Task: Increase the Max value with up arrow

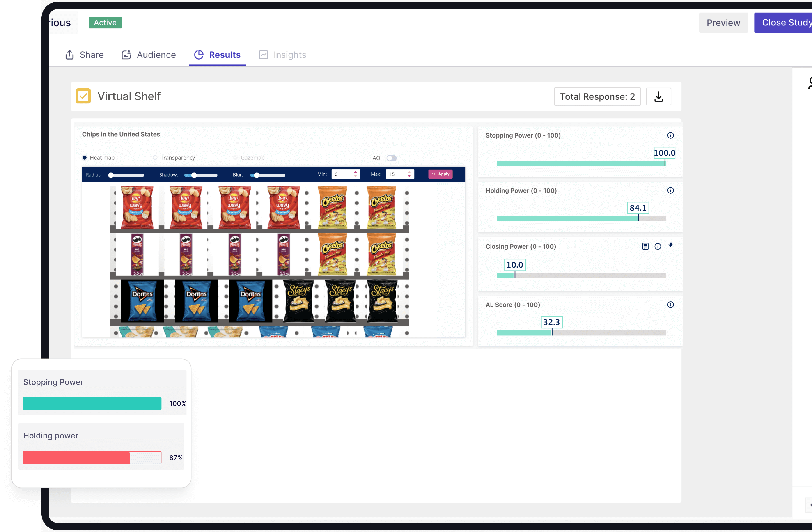Action: [409, 172]
